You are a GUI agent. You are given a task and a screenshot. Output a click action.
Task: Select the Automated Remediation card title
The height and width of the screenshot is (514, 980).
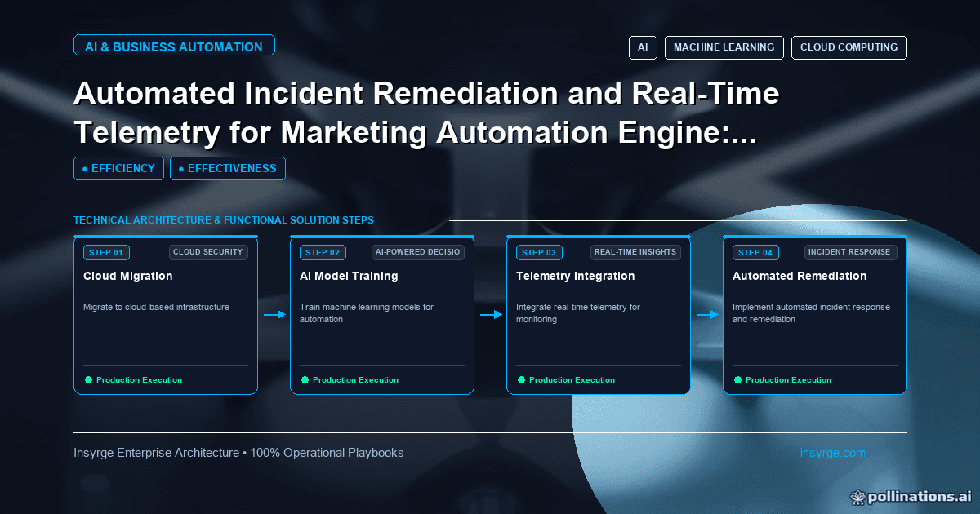(x=800, y=276)
